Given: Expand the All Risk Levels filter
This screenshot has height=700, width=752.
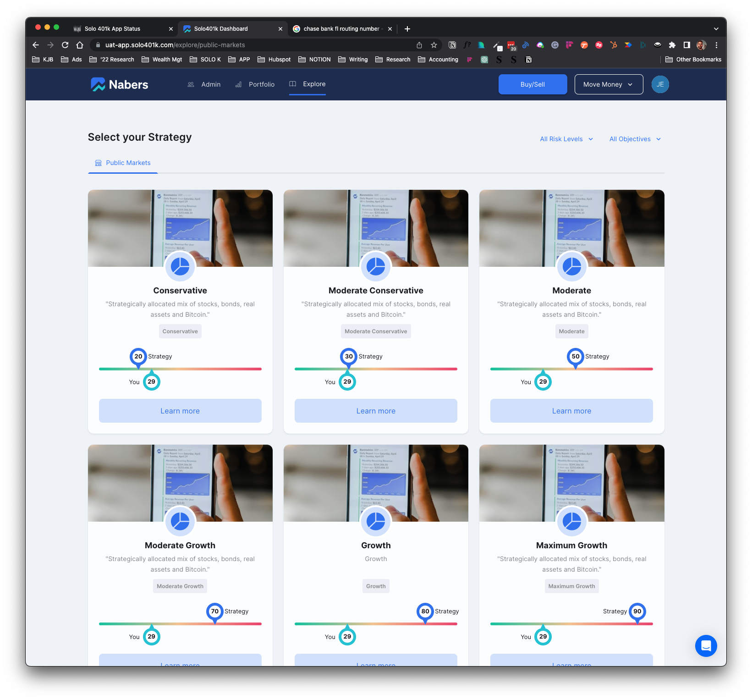Looking at the screenshot, I should [566, 139].
